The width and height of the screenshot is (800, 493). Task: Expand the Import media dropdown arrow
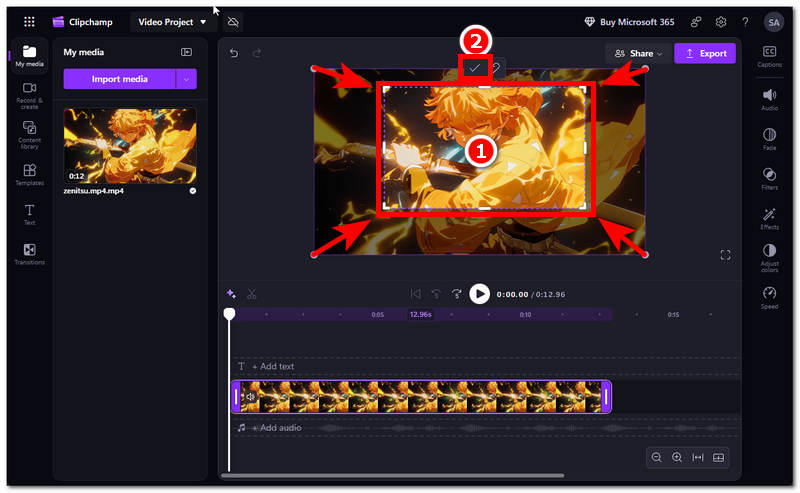pyautogui.click(x=186, y=79)
